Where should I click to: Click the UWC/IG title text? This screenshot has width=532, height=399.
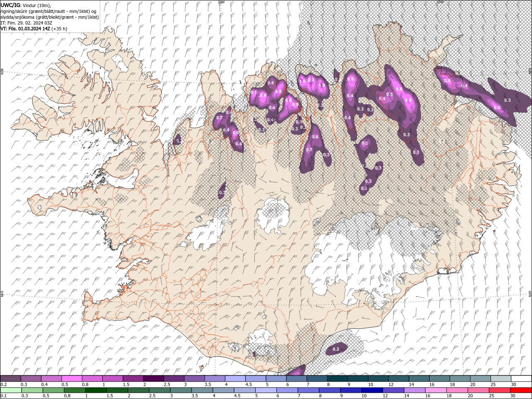pyautogui.click(x=10, y=5)
